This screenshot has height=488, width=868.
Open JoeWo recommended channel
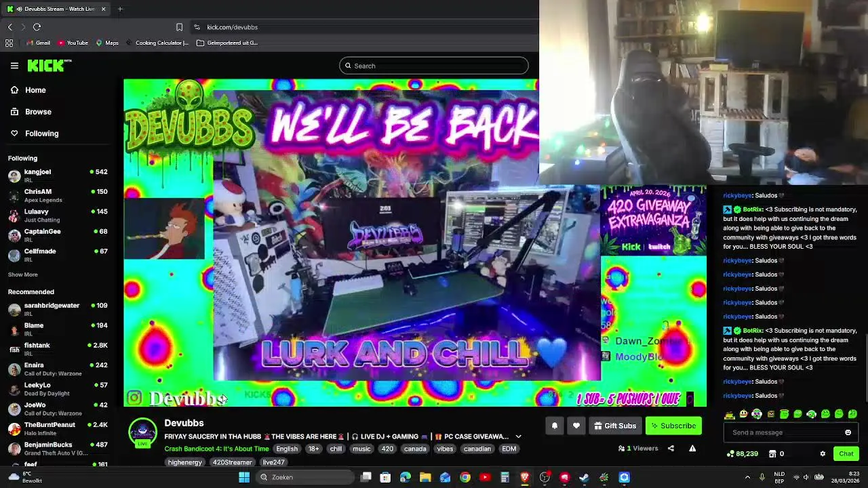click(58, 409)
